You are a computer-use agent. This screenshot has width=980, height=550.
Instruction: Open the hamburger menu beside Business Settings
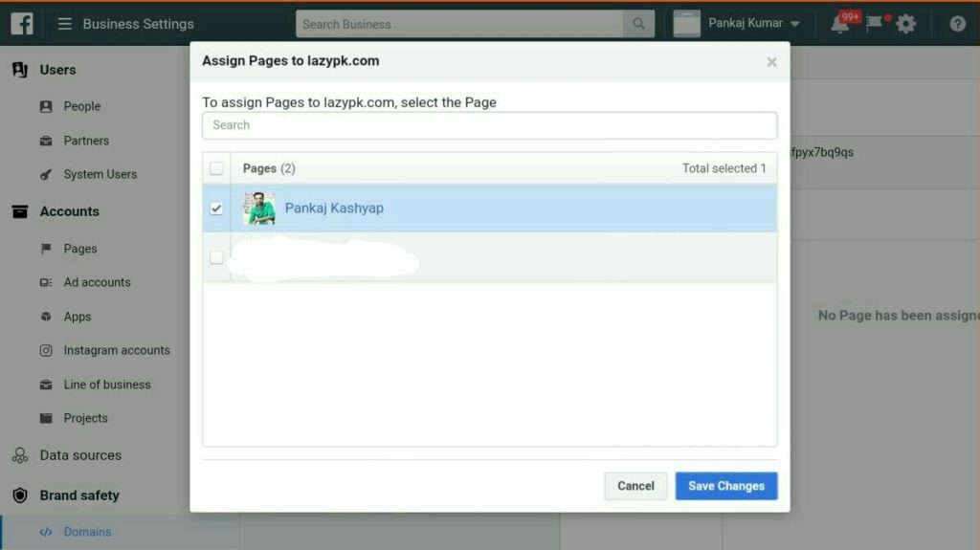pos(65,24)
